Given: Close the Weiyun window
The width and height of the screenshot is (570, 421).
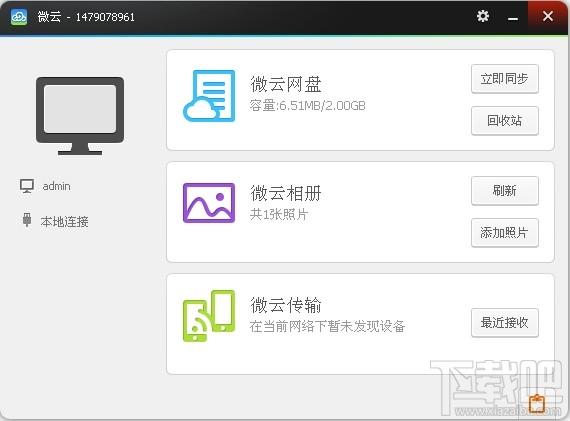Looking at the screenshot, I should pyautogui.click(x=548, y=16).
